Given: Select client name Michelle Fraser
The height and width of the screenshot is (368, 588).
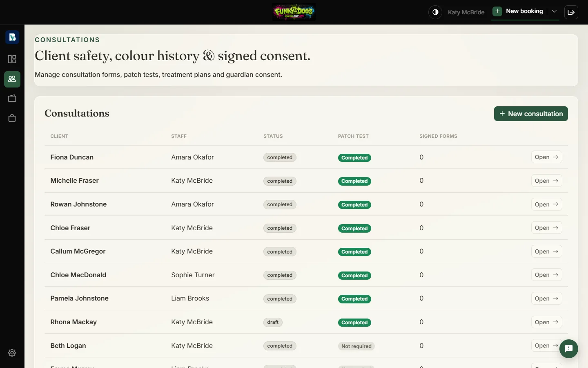Looking at the screenshot, I should click(x=74, y=181).
